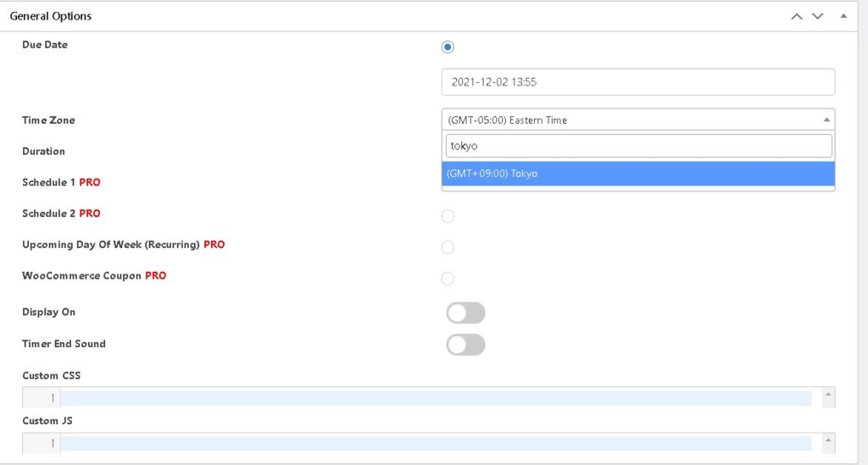Turn on the Timer End Sound switch
868x465 pixels.
coord(465,345)
